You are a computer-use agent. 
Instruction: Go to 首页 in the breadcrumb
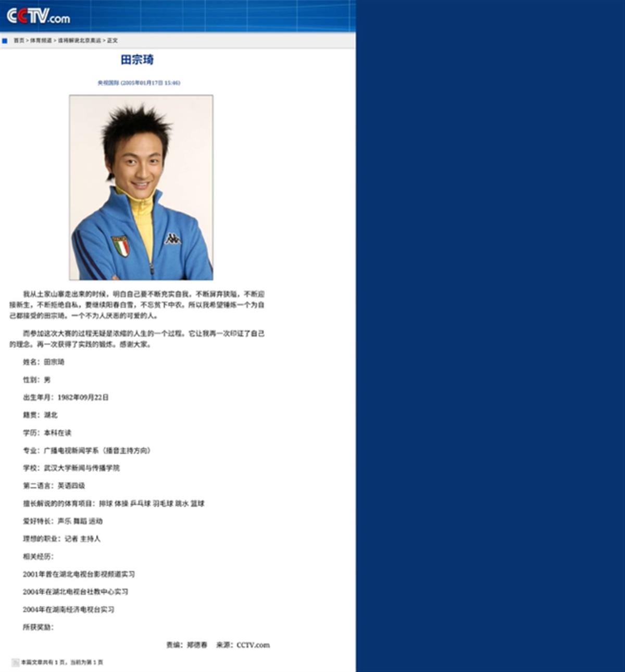click(x=19, y=41)
